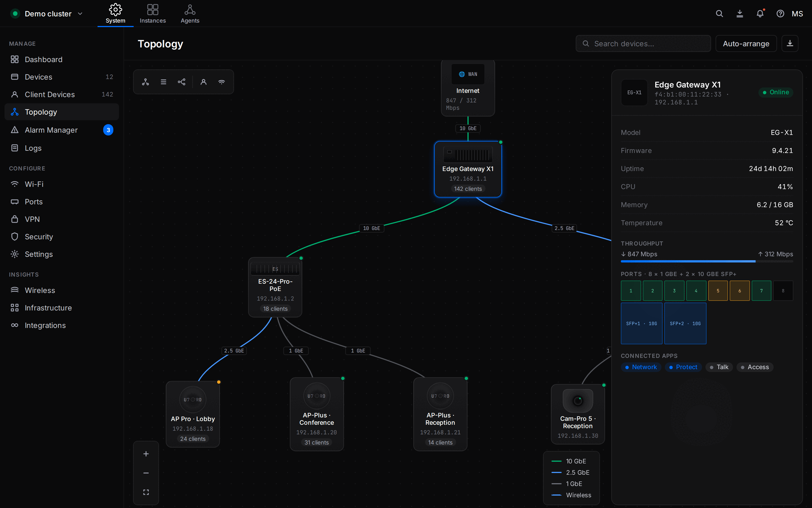Open Wi-Fi configuration

tap(62, 184)
